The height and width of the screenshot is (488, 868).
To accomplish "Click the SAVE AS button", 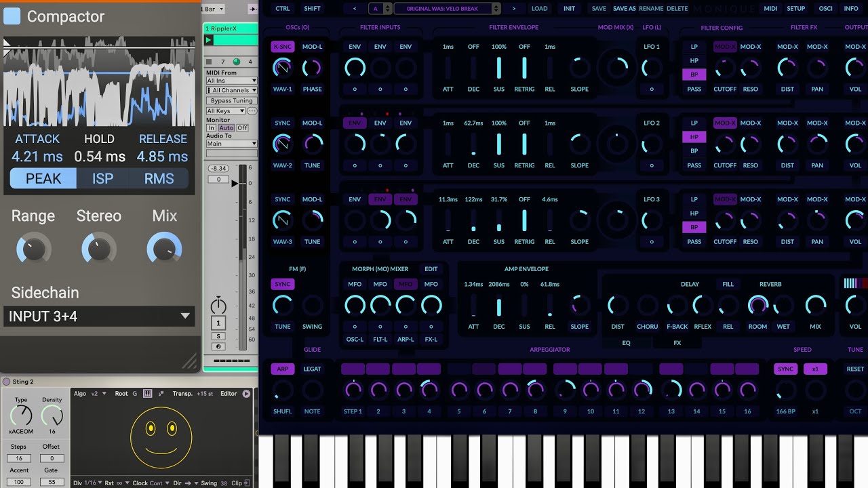I will point(625,8).
